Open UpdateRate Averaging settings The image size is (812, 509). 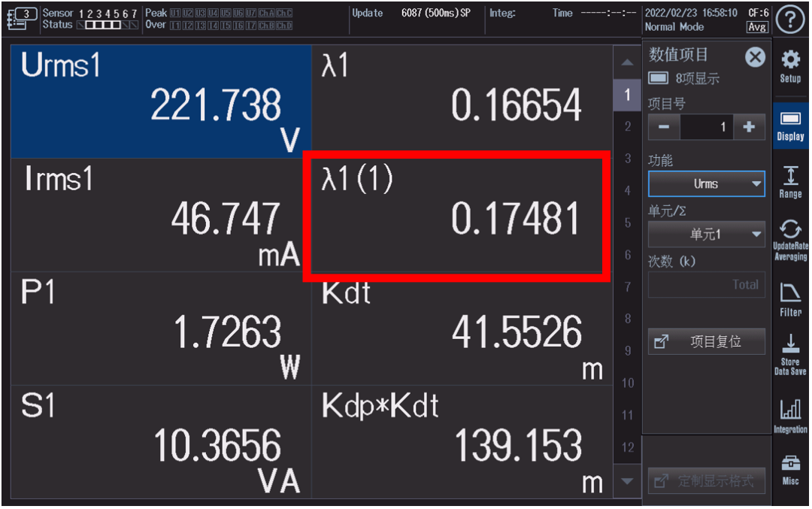point(789,241)
